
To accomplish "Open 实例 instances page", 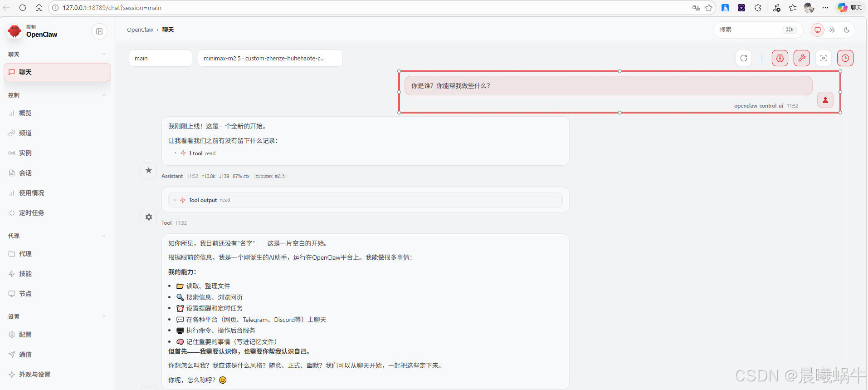I will point(57,153).
